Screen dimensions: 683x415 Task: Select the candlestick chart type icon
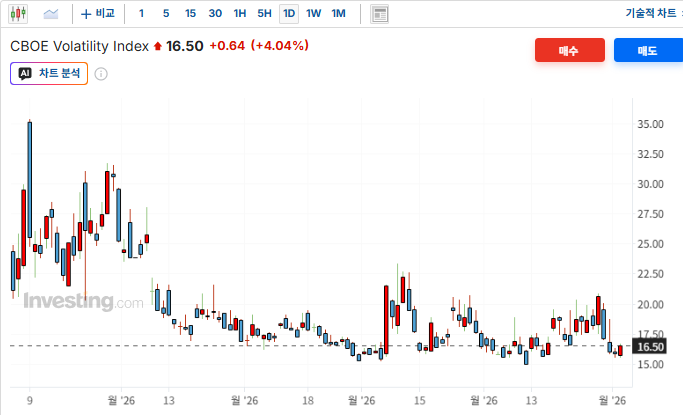tap(18, 13)
